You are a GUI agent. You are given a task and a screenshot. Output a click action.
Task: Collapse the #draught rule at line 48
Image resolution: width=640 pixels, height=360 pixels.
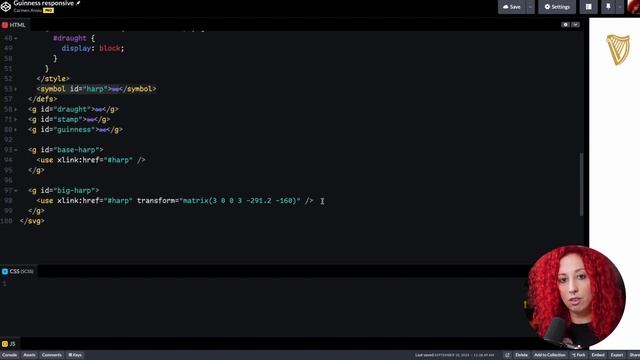point(16,38)
